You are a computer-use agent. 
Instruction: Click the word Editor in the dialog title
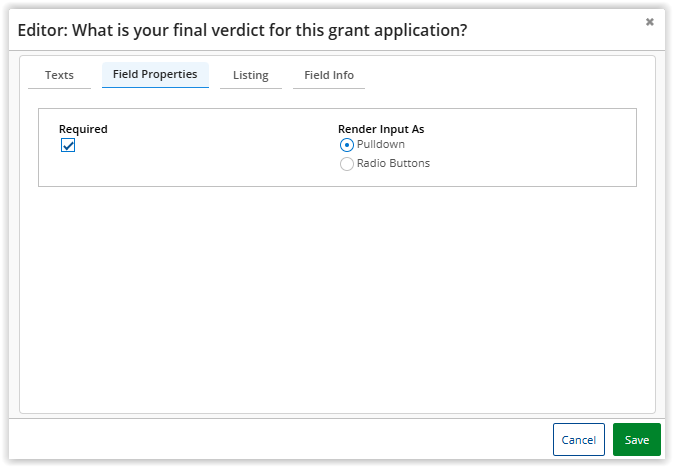[x=42, y=30]
